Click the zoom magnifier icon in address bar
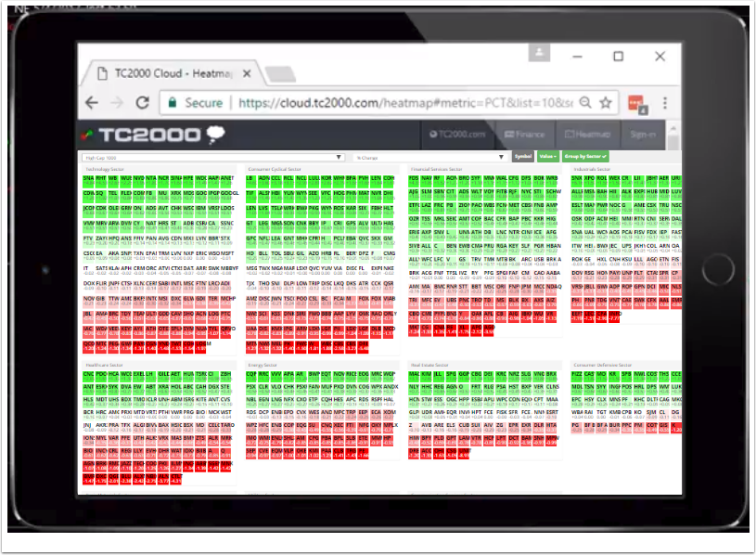 coord(584,102)
